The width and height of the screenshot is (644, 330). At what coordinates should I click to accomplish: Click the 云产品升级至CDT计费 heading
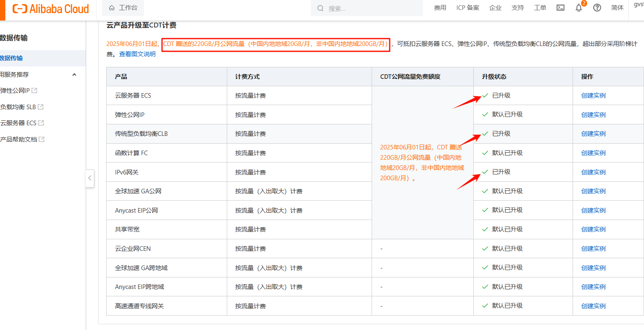point(142,25)
